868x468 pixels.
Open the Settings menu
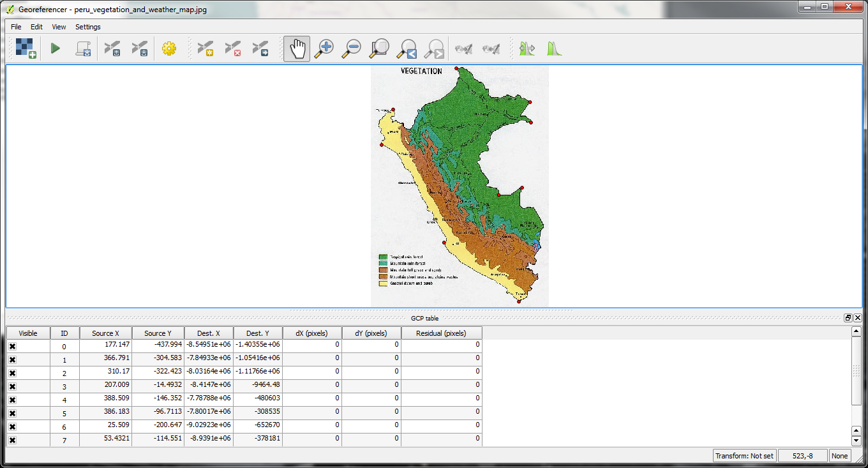[x=87, y=27]
